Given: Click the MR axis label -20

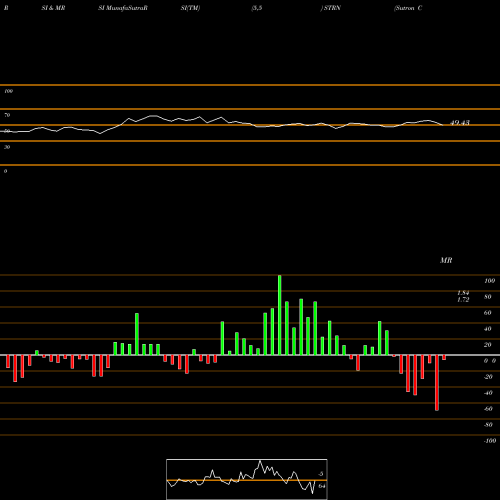Looking at the screenshot, I should point(488,377).
